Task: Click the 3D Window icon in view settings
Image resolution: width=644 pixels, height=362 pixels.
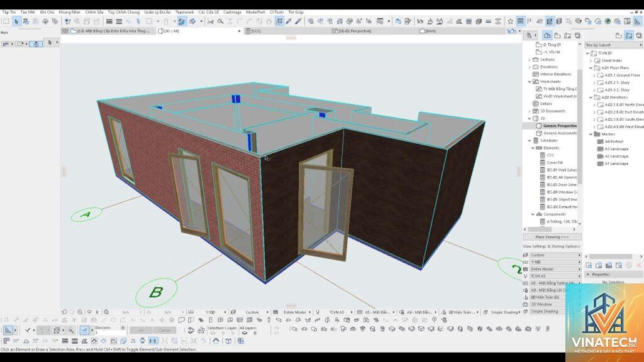Action: click(x=525, y=305)
